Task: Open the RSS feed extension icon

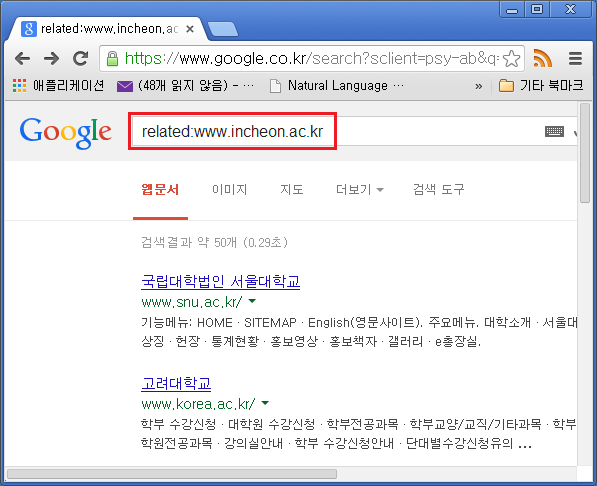Action: pyautogui.click(x=543, y=58)
